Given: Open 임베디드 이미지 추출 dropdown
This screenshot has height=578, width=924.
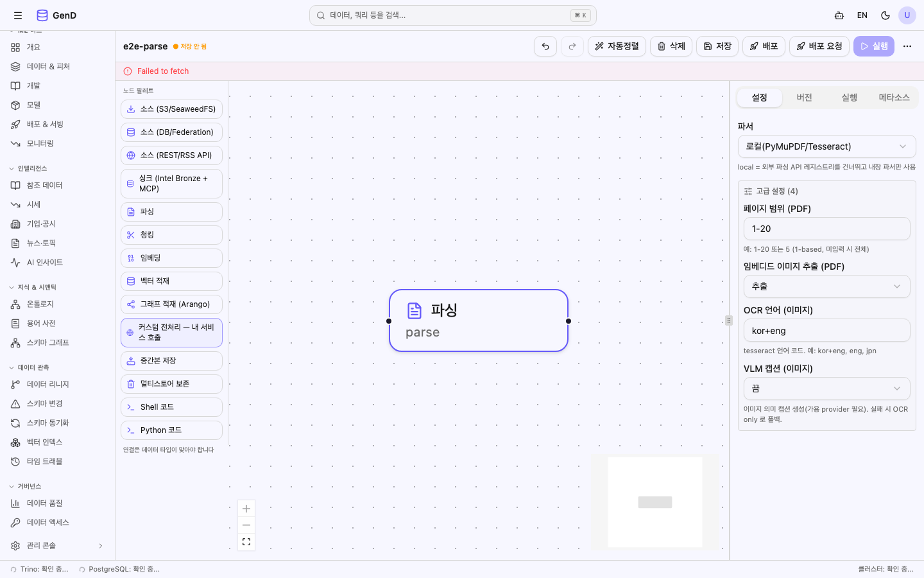Looking at the screenshot, I should [826, 286].
